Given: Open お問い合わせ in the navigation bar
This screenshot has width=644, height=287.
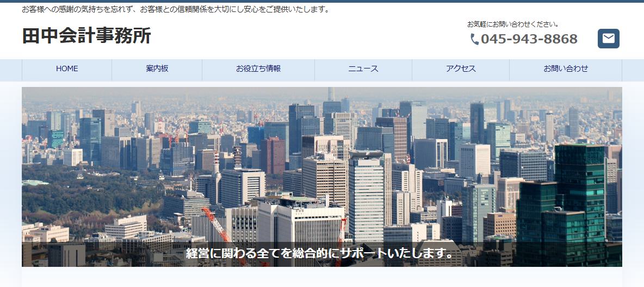Looking at the screenshot, I should click(x=566, y=70).
